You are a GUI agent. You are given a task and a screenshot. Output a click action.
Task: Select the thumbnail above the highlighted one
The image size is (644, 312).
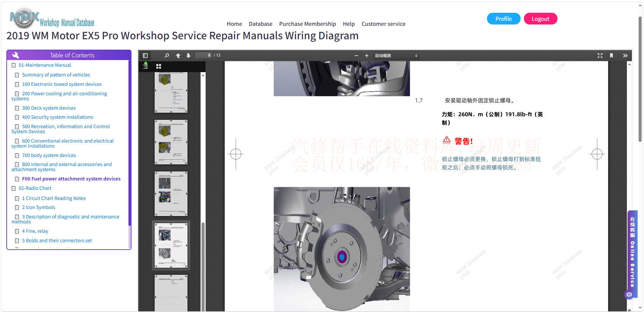coord(171,194)
